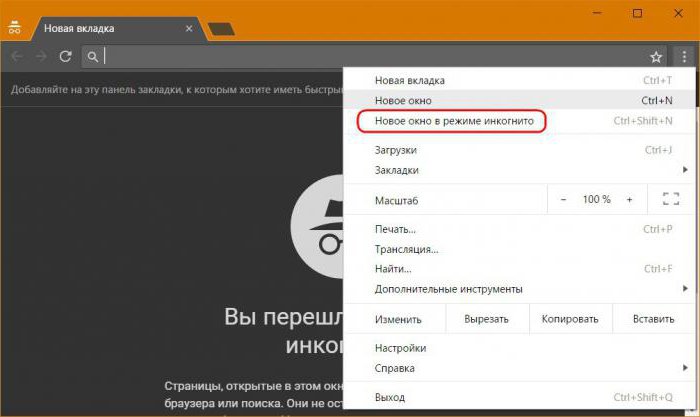Viewport: 700px width, 417px height.
Task: Select Печать... menu item
Action: coord(519,229)
